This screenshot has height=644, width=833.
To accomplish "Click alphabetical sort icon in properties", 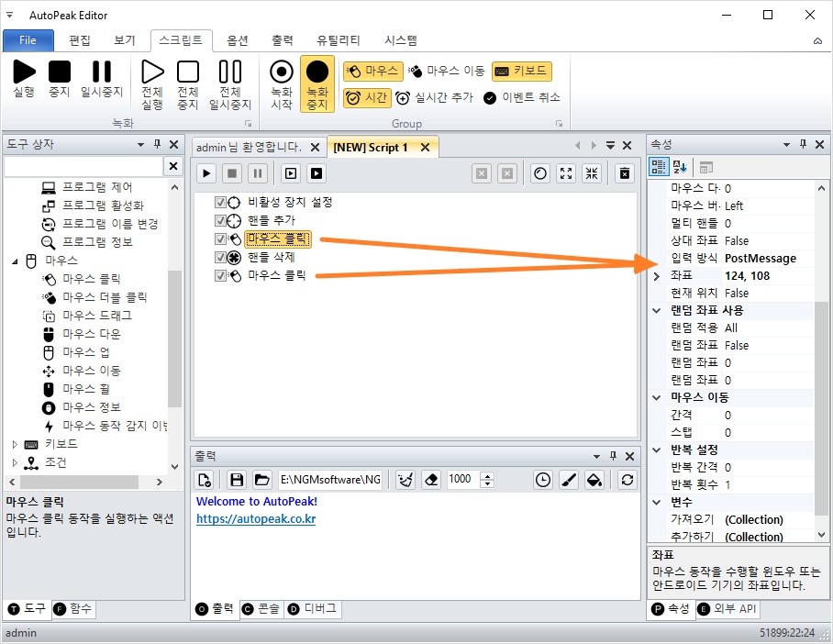I will [680, 167].
